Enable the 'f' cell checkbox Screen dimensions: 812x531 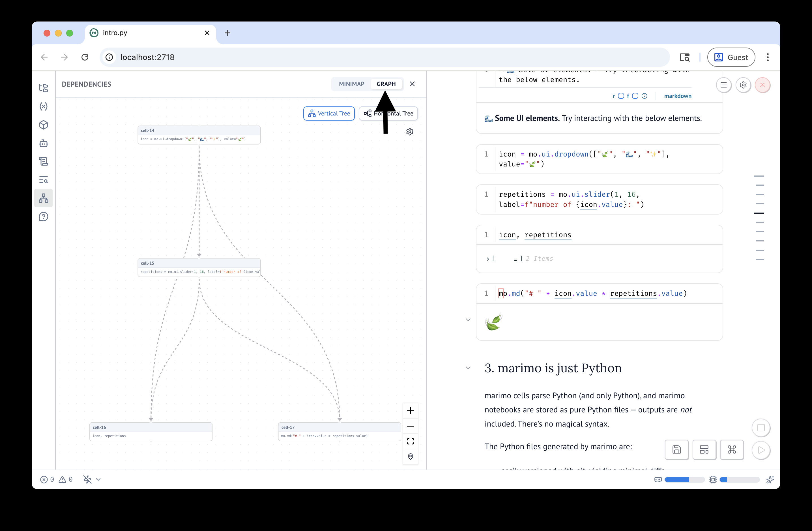point(635,96)
